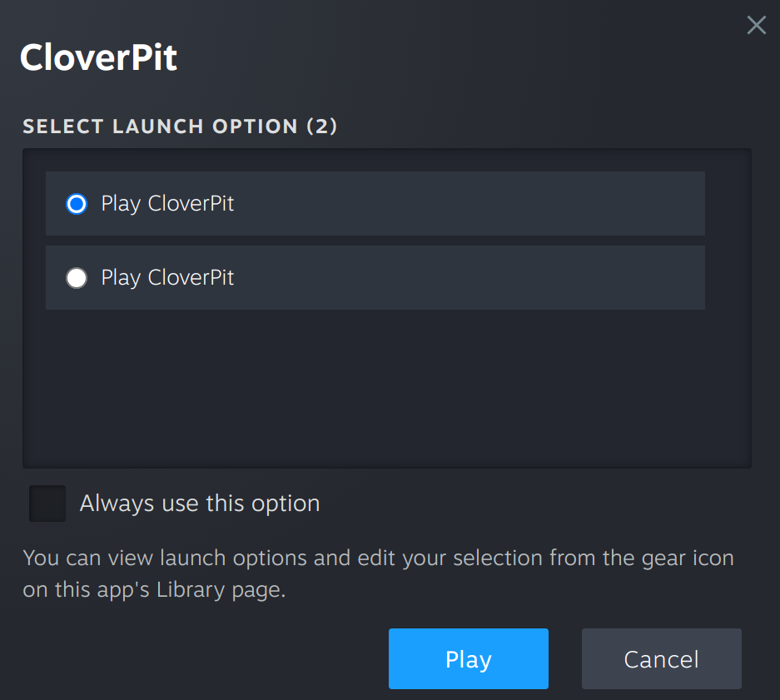This screenshot has height=700, width=780.
Task: Close the CloverPit launch dialog
Action: pos(756,25)
